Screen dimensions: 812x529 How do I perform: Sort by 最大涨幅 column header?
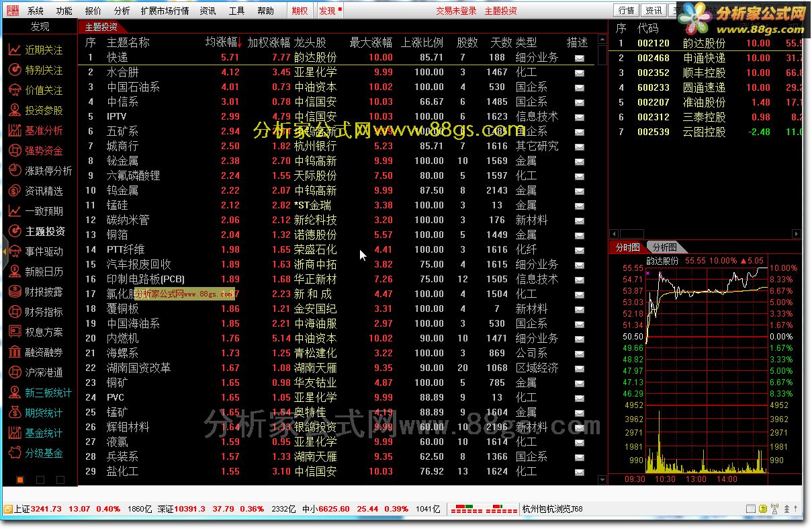click(x=371, y=42)
